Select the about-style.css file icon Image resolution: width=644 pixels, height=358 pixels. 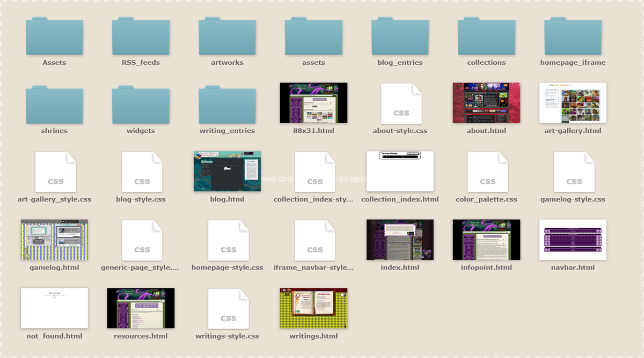tap(400, 103)
